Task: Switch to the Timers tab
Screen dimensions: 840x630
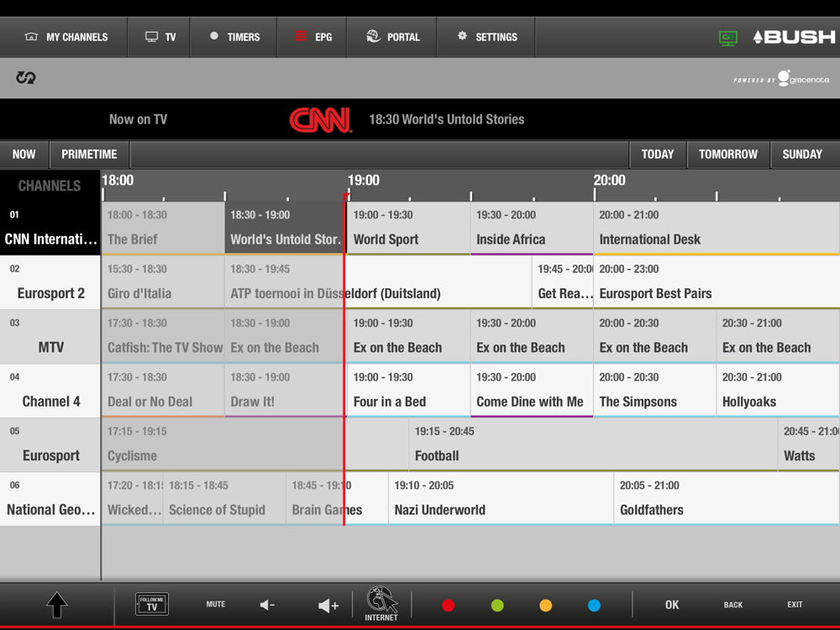Action: click(x=234, y=37)
